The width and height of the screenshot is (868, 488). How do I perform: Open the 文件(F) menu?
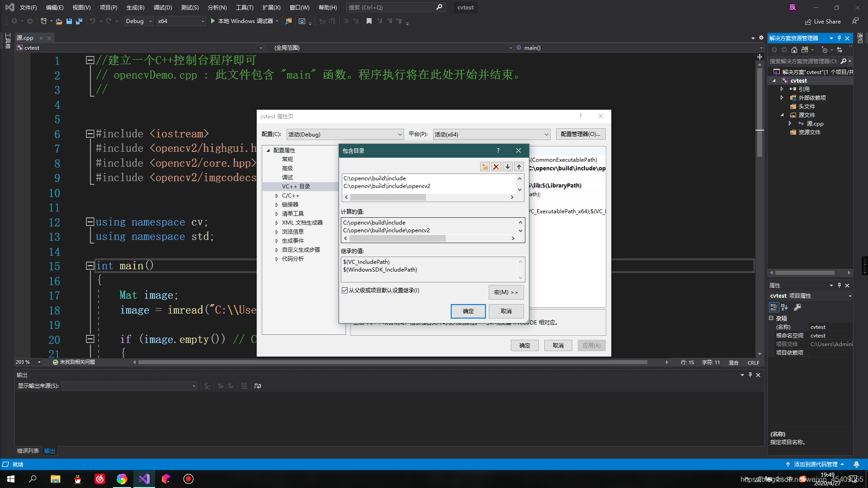tap(28, 7)
